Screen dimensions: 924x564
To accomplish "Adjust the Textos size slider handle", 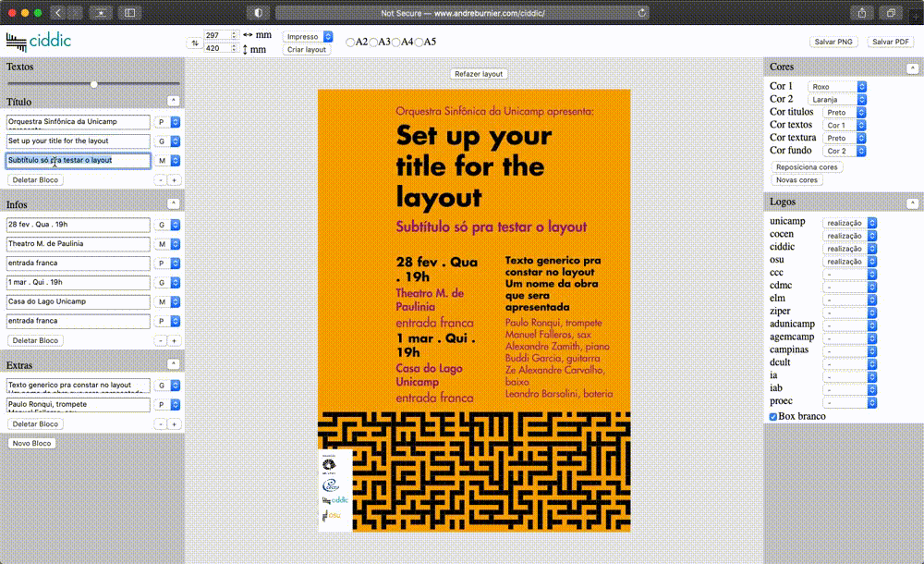I will coord(93,84).
